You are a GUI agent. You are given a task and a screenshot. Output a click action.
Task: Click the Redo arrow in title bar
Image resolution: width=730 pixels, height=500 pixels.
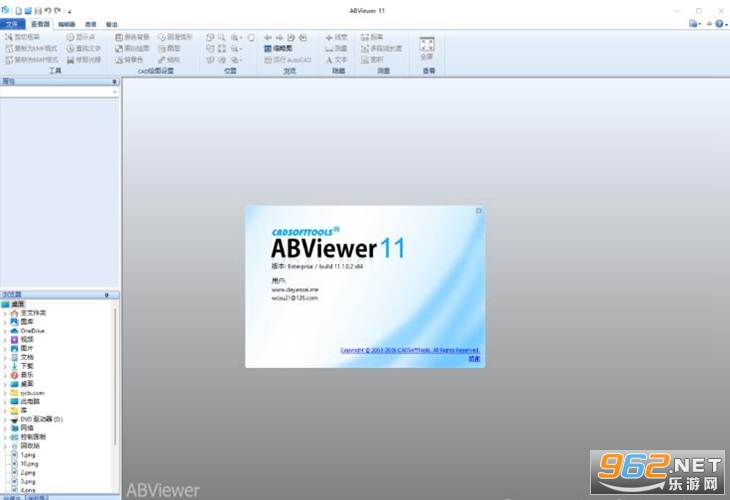pos(58,10)
